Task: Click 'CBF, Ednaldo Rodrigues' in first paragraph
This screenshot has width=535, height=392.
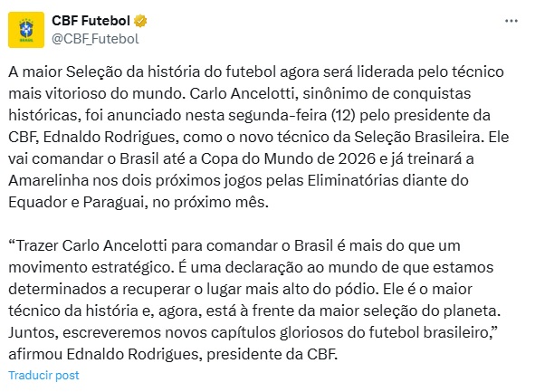Action: (91, 137)
